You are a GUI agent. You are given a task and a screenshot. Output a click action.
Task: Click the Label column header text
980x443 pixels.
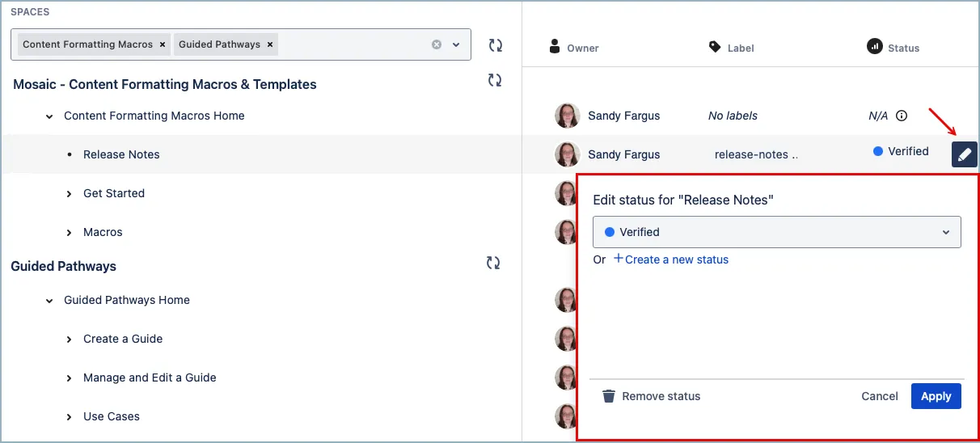tap(741, 49)
